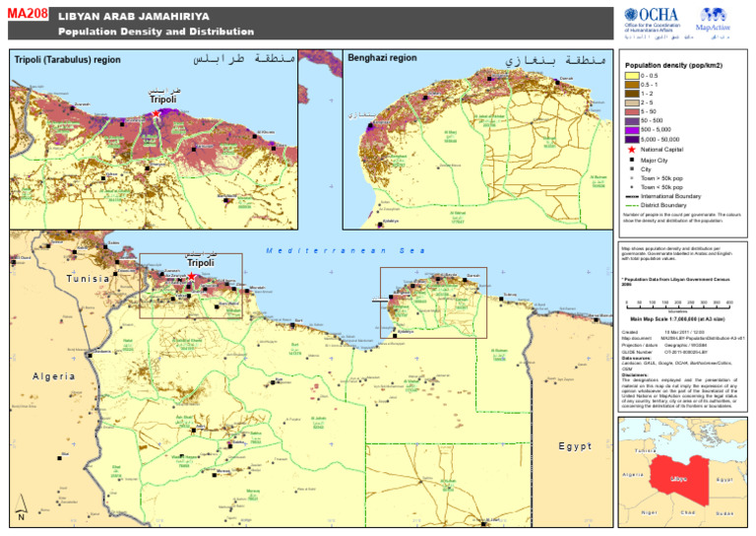The image size is (756, 536).
Task: Click the kilometre scale bar
Action: (x=680, y=310)
